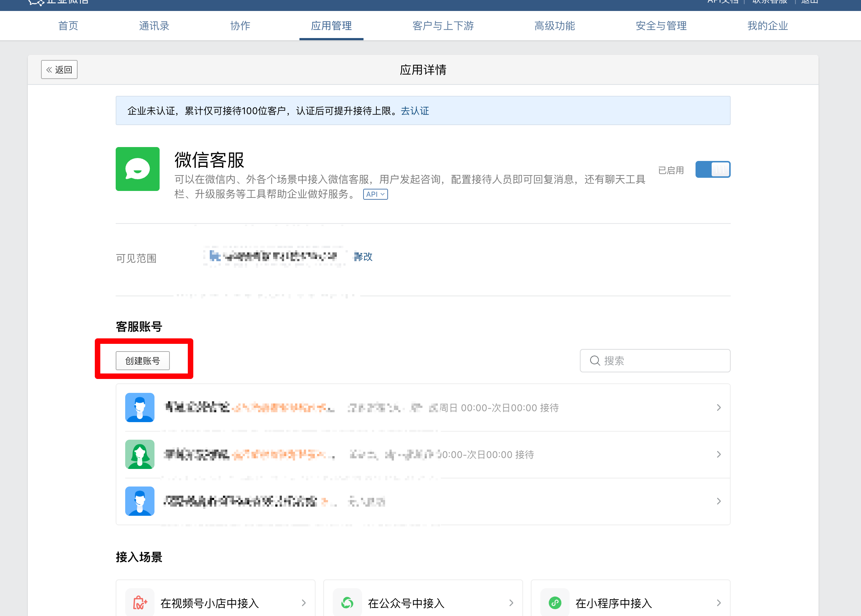Open the 通讯录 tab
This screenshot has height=616, width=861.
point(154,26)
